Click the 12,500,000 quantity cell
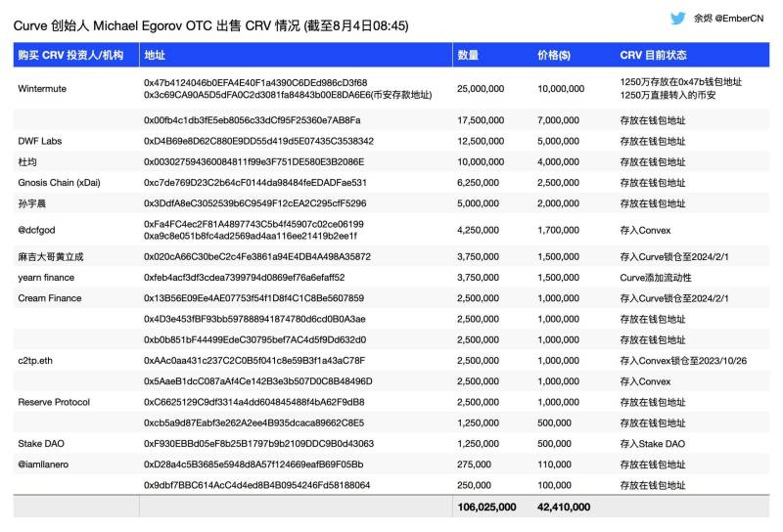The height and width of the screenshot is (532, 783). click(x=481, y=141)
